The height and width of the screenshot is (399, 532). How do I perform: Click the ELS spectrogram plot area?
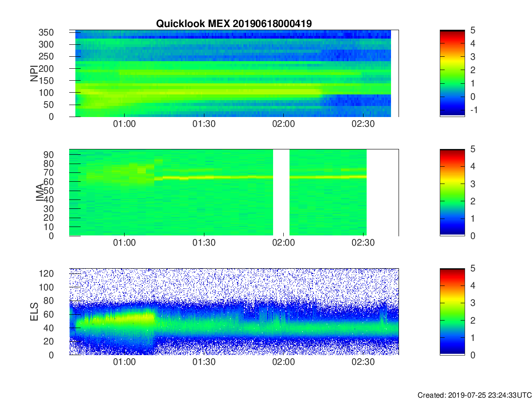(234, 312)
